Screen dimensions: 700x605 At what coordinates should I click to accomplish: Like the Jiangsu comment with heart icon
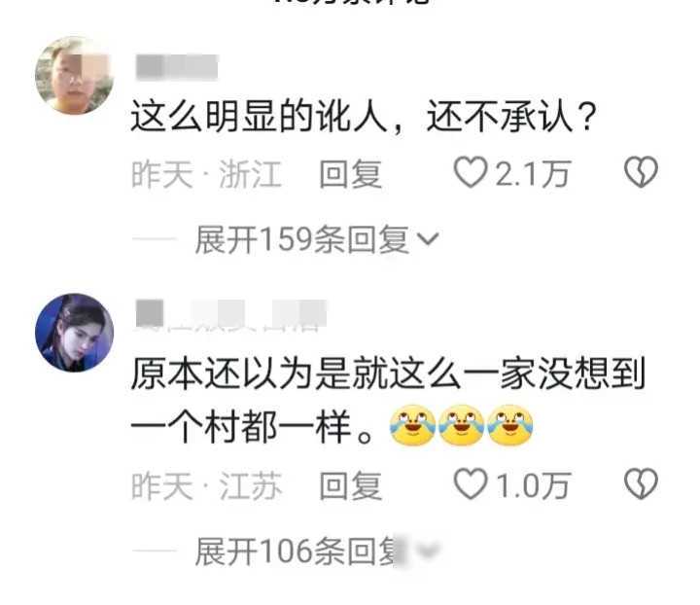[x=471, y=484]
